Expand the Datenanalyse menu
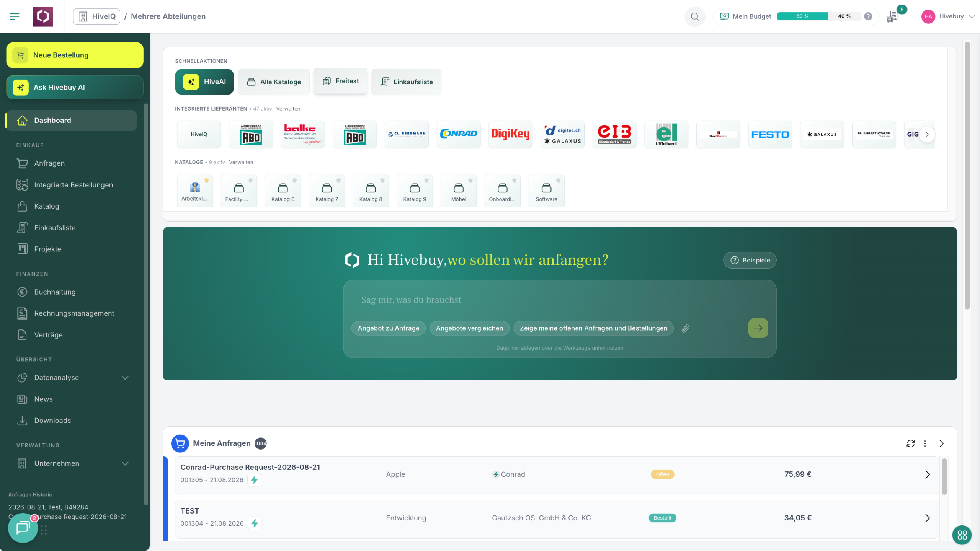This screenshot has width=980, height=551. 125,378
